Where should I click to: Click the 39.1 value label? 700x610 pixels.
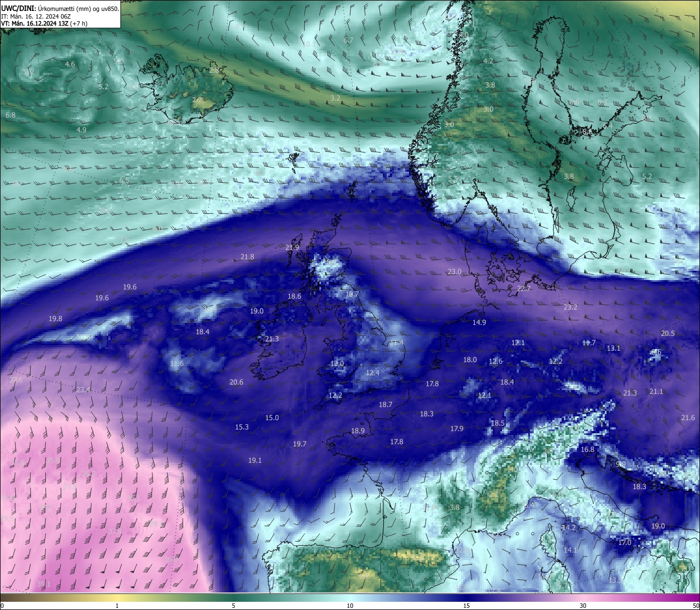point(44,584)
